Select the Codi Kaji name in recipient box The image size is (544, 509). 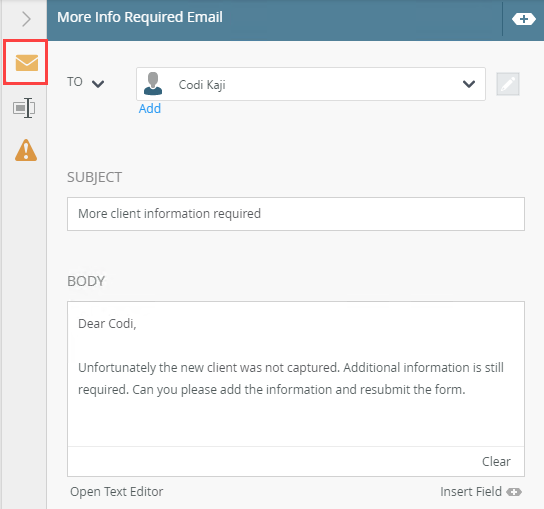[x=202, y=85]
